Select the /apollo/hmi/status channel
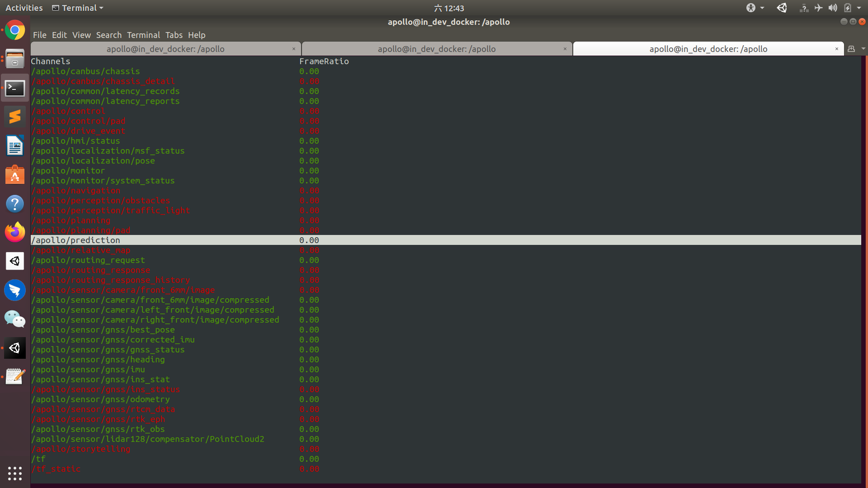 tap(75, 141)
